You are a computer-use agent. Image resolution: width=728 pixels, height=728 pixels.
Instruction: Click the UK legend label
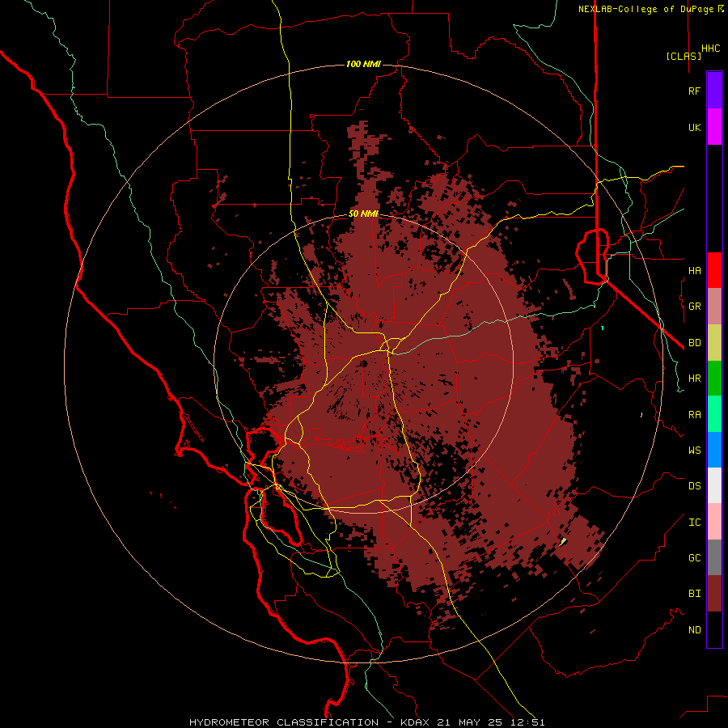click(694, 127)
